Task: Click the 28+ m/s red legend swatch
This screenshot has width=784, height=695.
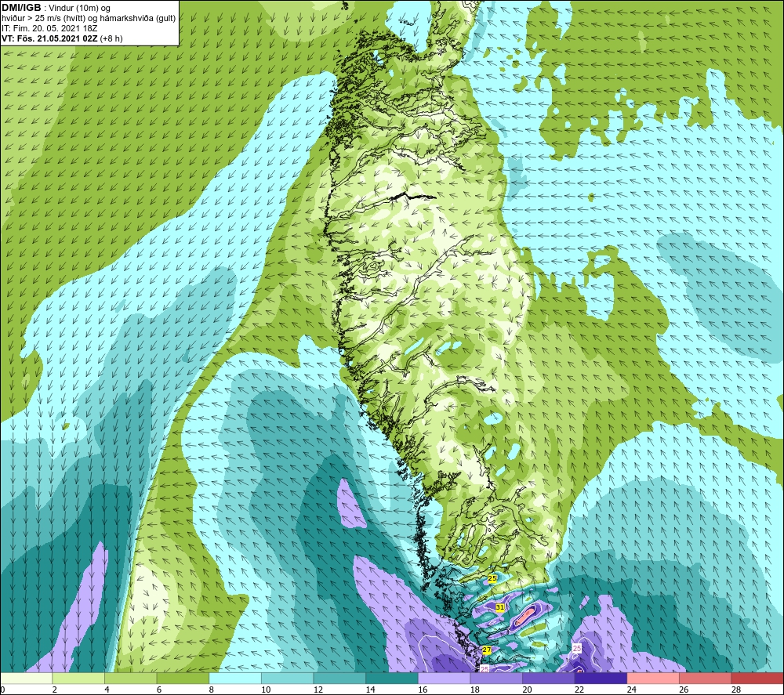Action: 757,678
